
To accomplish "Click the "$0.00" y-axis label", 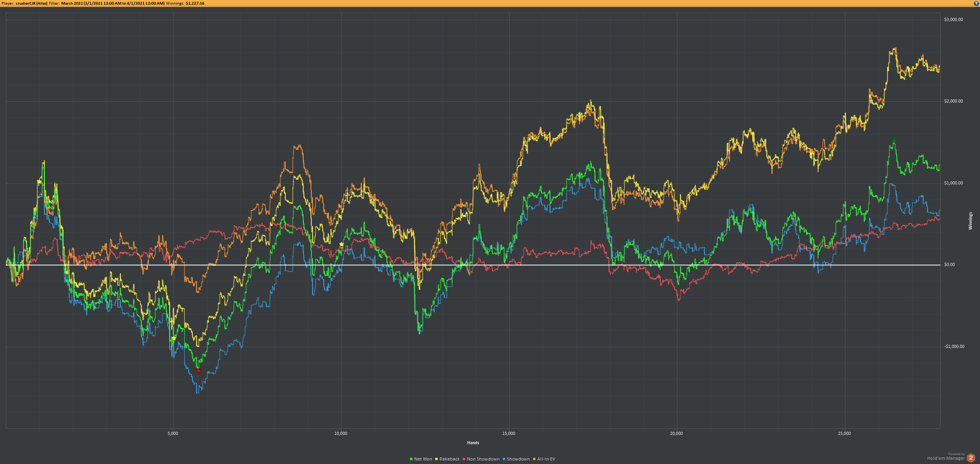I will tap(949, 264).
